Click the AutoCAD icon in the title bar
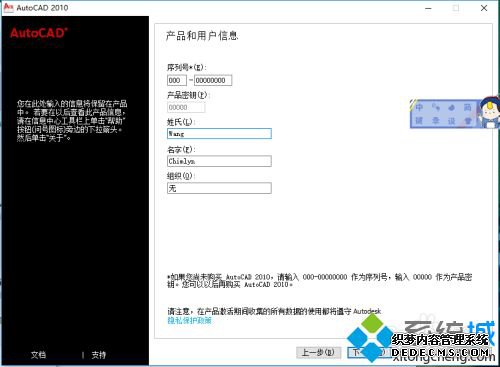The width and height of the screenshot is (500, 367). pyautogui.click(x=8, y=7)
